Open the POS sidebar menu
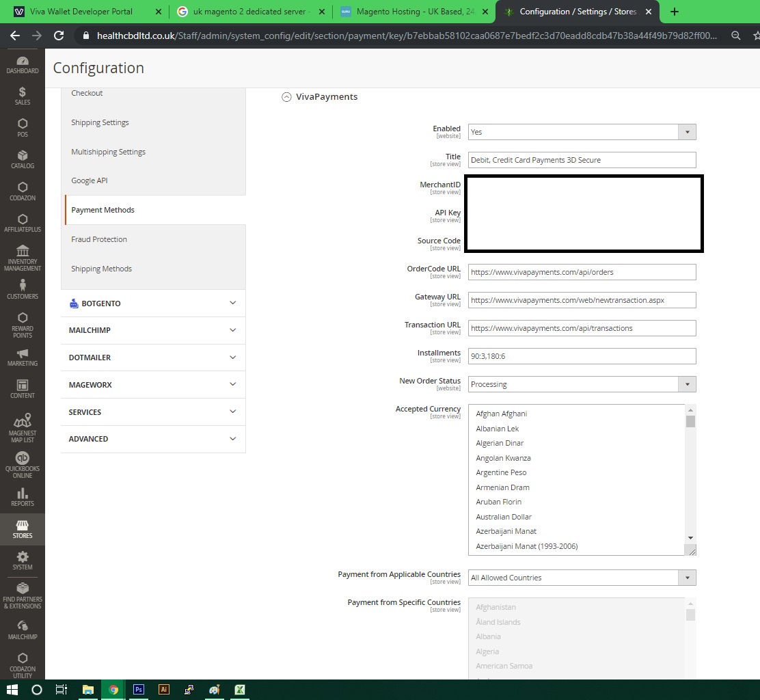The image size is (760, 700). click(x=23, y=128)
